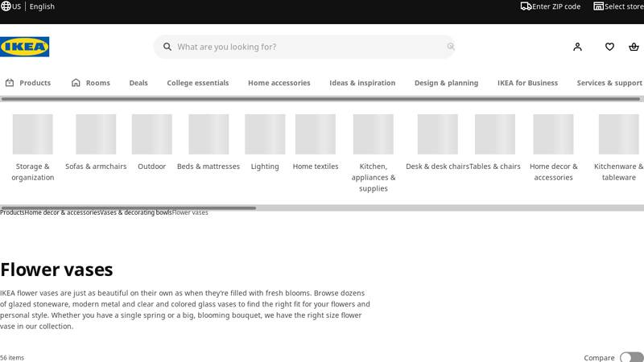Click the delivery truck ZIP code icon

[526, 6]
